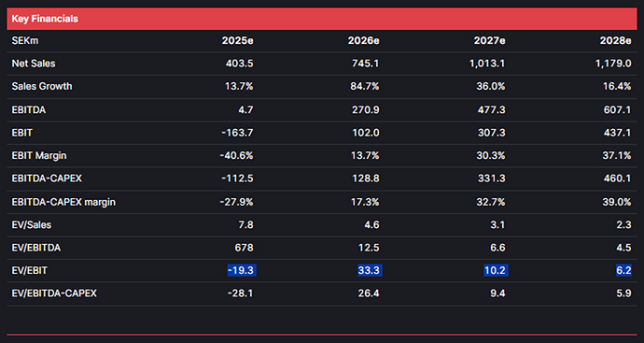644x343 pixels.
Task: Click the 2025e column header
Action: [x=237, y=41]
